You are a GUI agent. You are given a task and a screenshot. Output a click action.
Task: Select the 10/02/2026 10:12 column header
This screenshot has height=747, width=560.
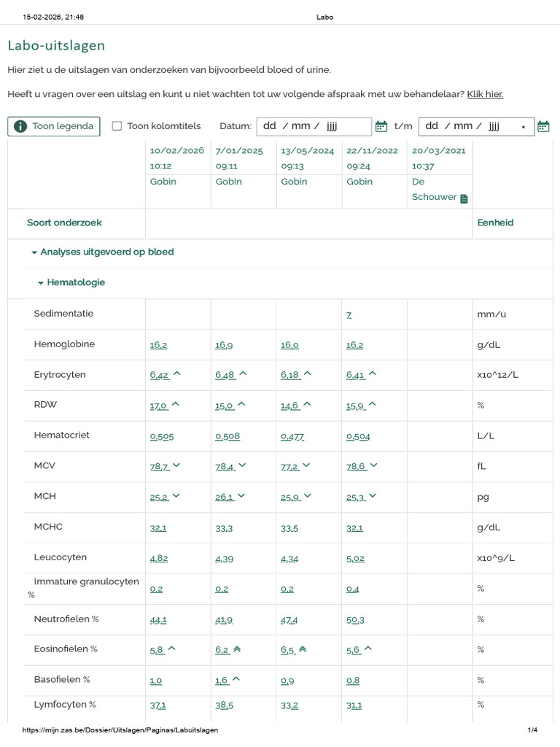pyautogui.click(x=177, y=158)
